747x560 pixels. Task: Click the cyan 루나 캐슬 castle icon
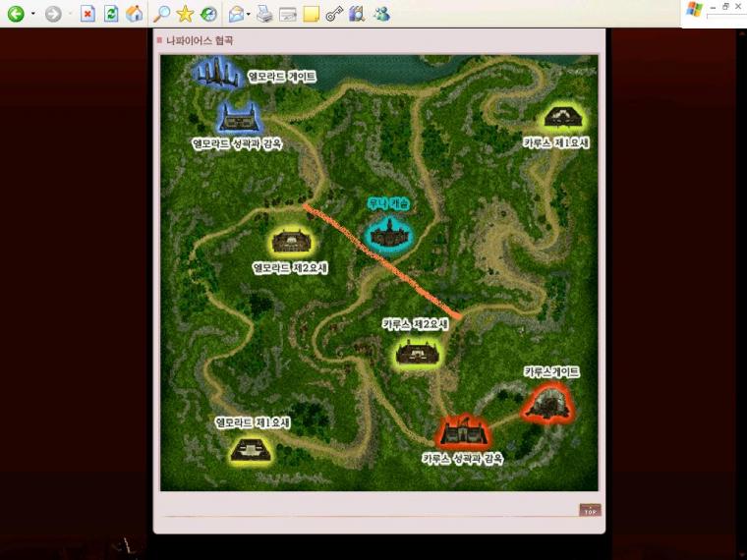pyautogui.click(x=389, y=234)
